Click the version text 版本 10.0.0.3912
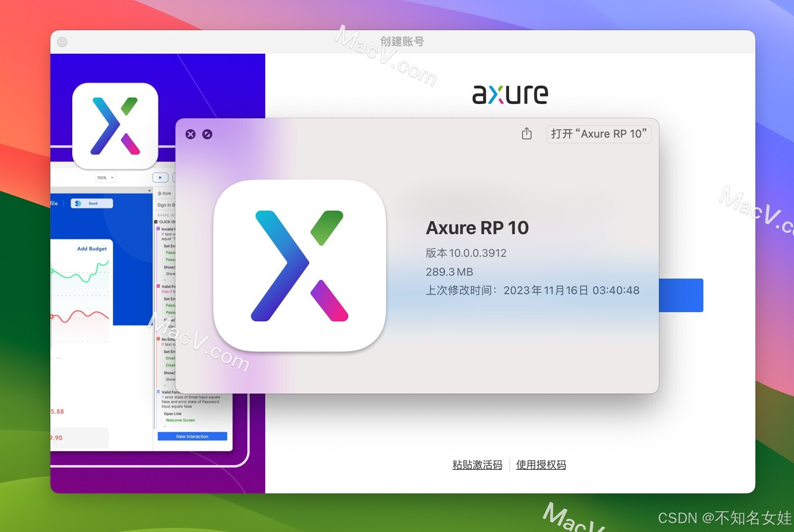This screenshot has height=532, width=794. coord(466,253)
